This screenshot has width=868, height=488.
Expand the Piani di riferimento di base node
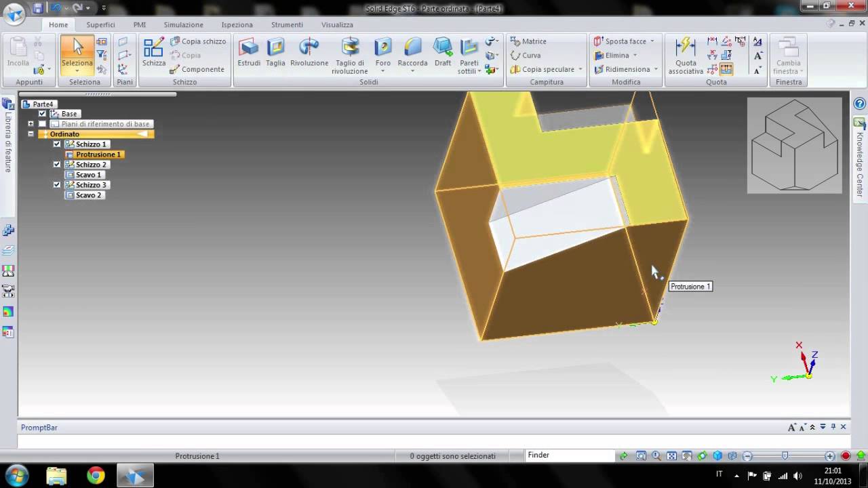tap(31, 124)
